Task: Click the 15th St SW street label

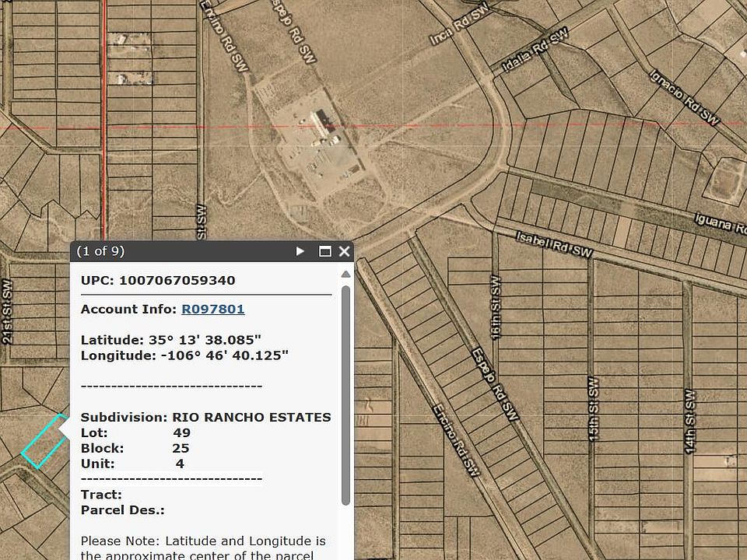Action: pos(593,409)
